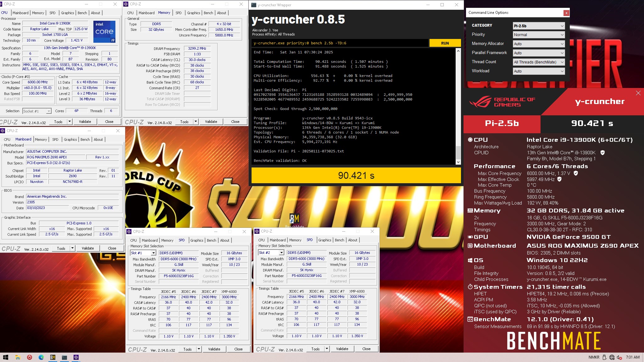Open the Slot #2 memory slot dropdown
The height and width of the screenshot is (362, 644).
pos(271,253)
